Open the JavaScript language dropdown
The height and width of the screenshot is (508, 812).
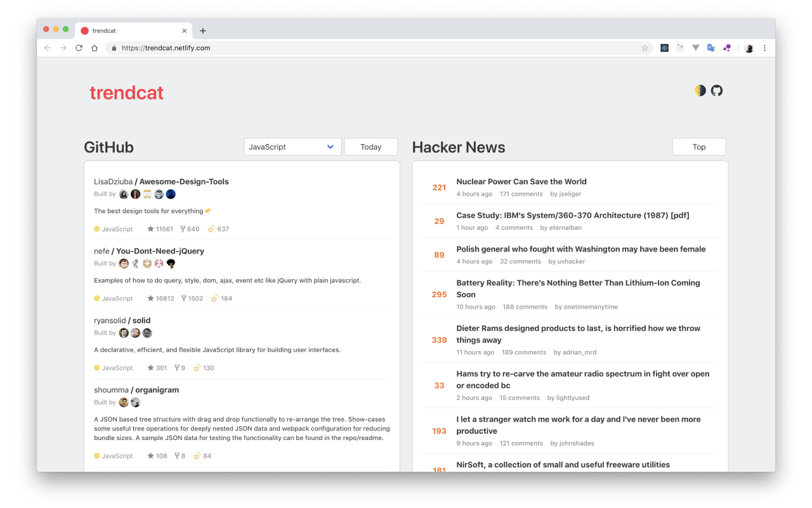click(x=292, y=147)
